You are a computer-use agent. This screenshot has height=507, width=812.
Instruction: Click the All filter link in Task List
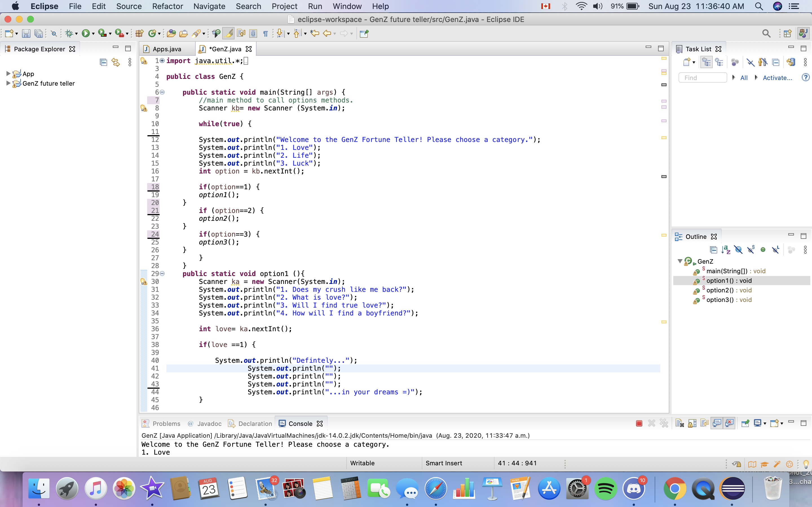[x=743, y=78]
